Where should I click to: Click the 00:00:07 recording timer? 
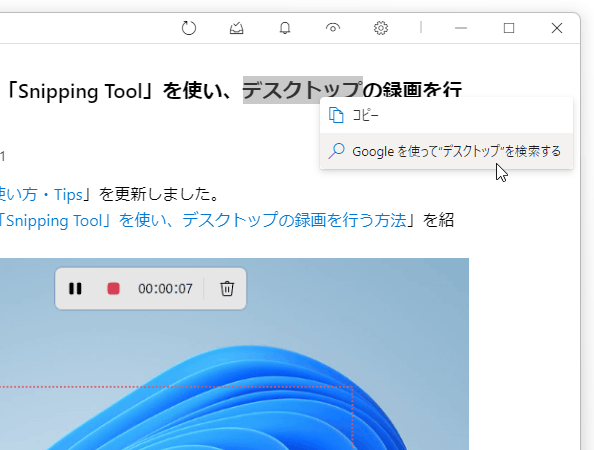click(165, 289)
